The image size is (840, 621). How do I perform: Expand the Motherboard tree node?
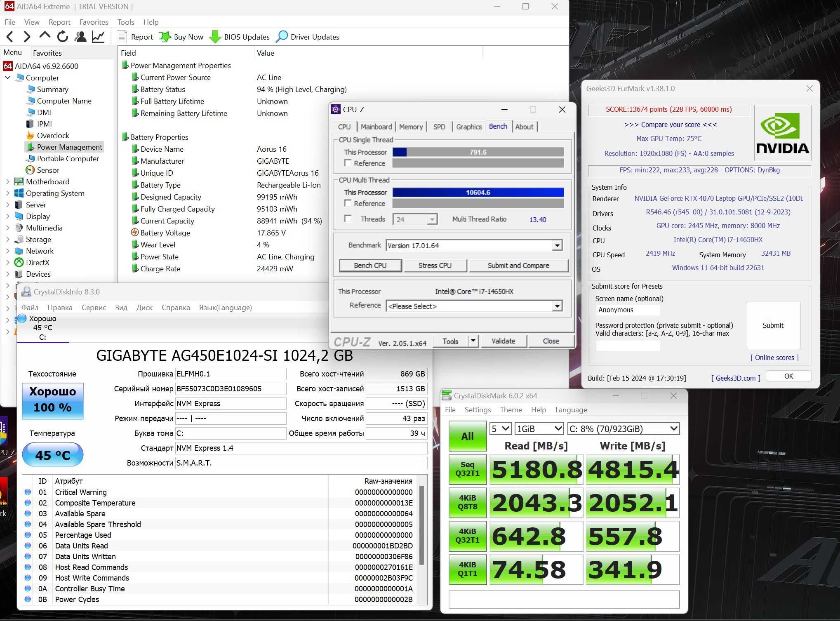(8, 181)
